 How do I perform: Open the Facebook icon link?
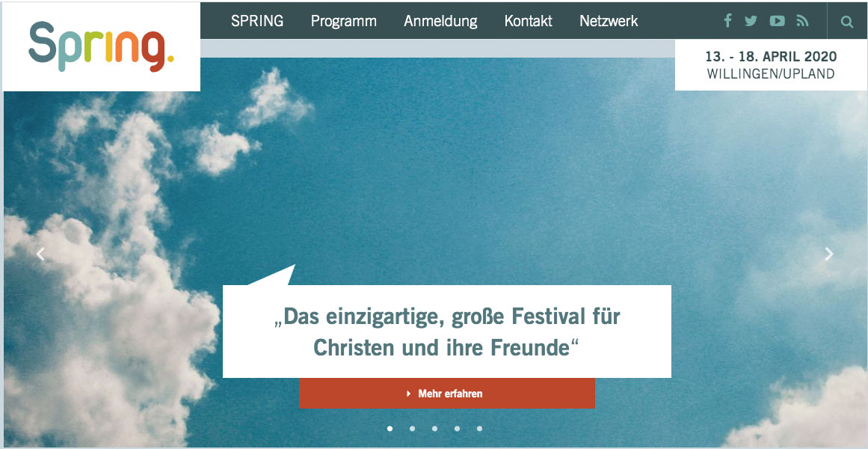pyautogui.click(x=728, y=21)
